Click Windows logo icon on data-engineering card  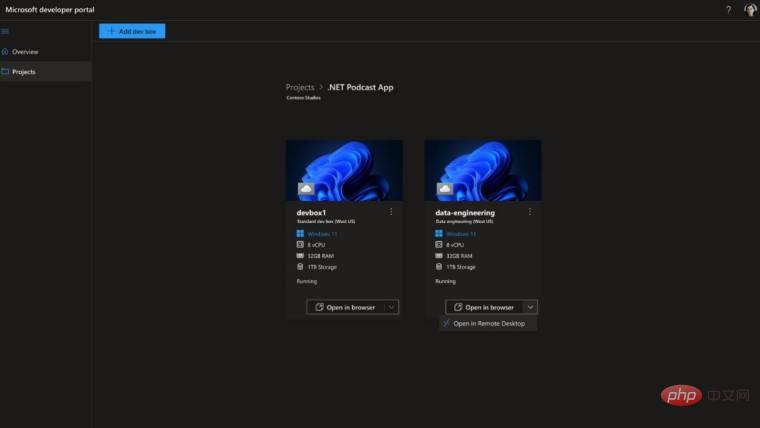(439, 234)
